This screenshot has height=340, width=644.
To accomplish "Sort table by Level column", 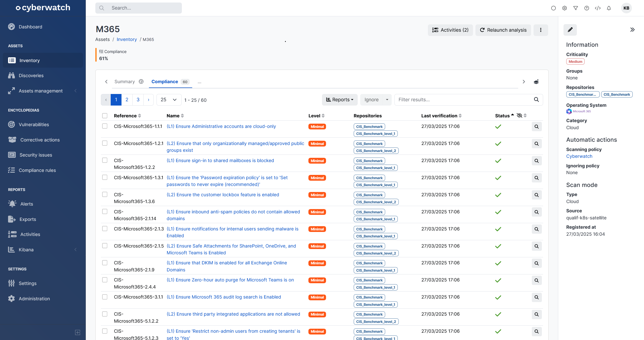I will point(316,116).
